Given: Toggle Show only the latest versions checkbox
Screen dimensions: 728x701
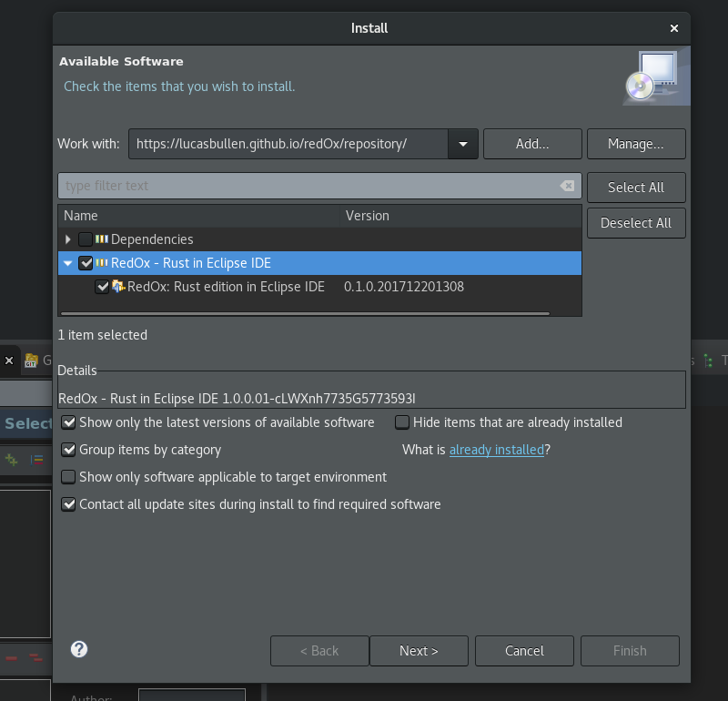Looking at the screenshot, I should 68,422.
